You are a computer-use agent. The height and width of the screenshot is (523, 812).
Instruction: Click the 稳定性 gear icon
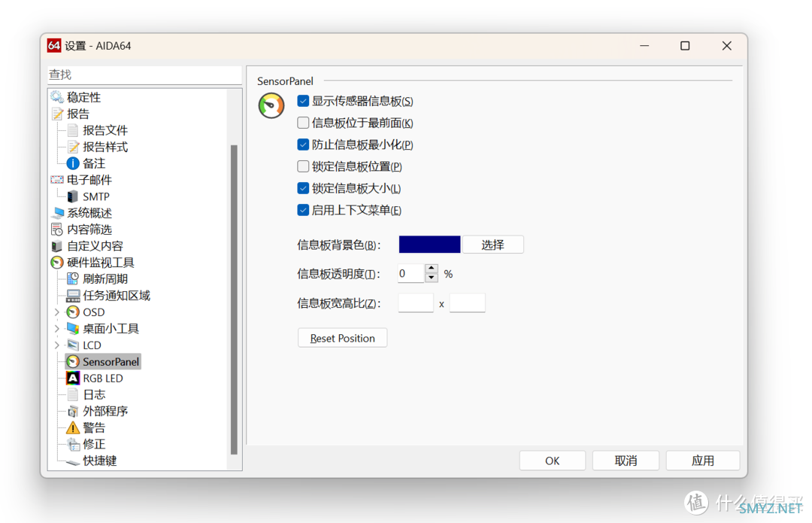pos(57,97)
